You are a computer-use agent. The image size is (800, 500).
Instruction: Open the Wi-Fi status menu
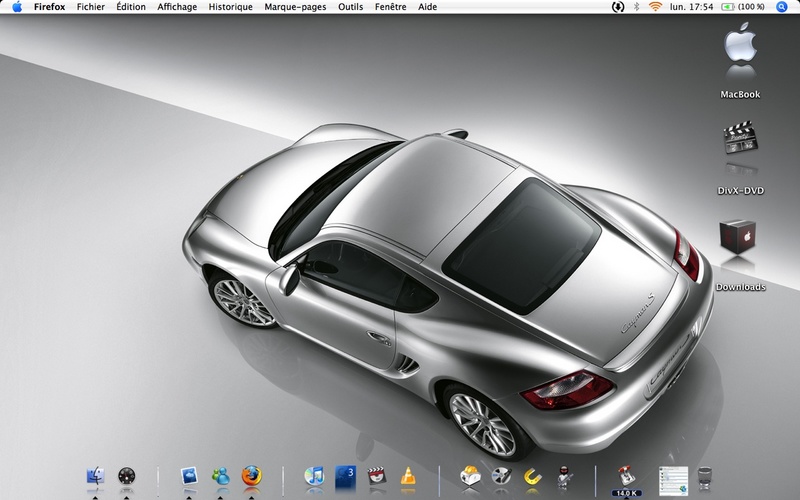pyautogui.click(x=655, y=7)
